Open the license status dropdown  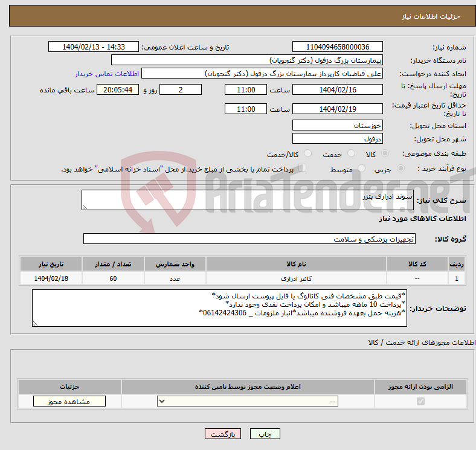(x=248, y=402)
